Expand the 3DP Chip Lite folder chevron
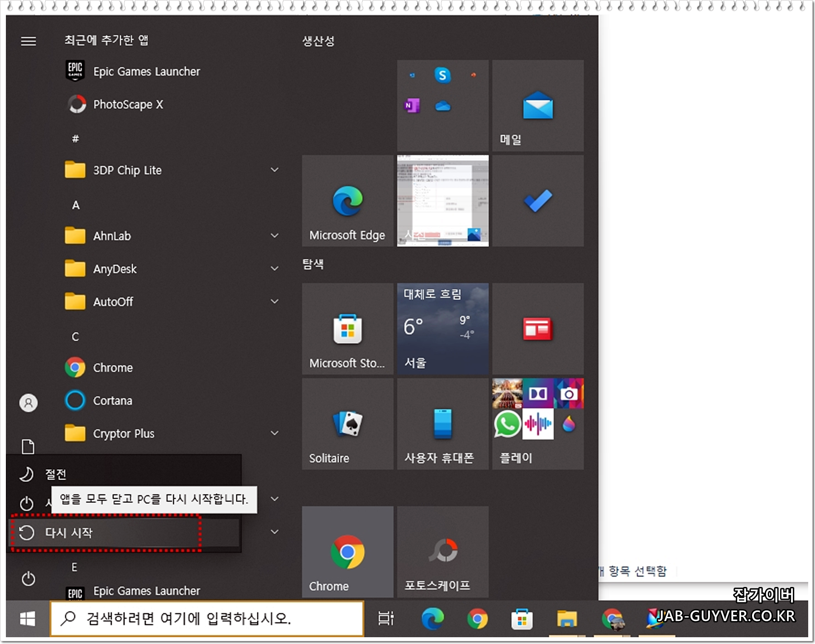Image resolution: width=815 pixels, height=644 pixels. 274,170
